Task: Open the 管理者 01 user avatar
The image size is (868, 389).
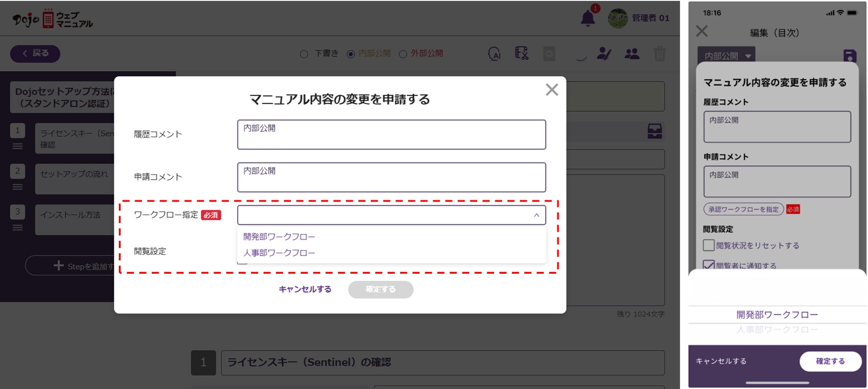Action: tap(618, 18)
